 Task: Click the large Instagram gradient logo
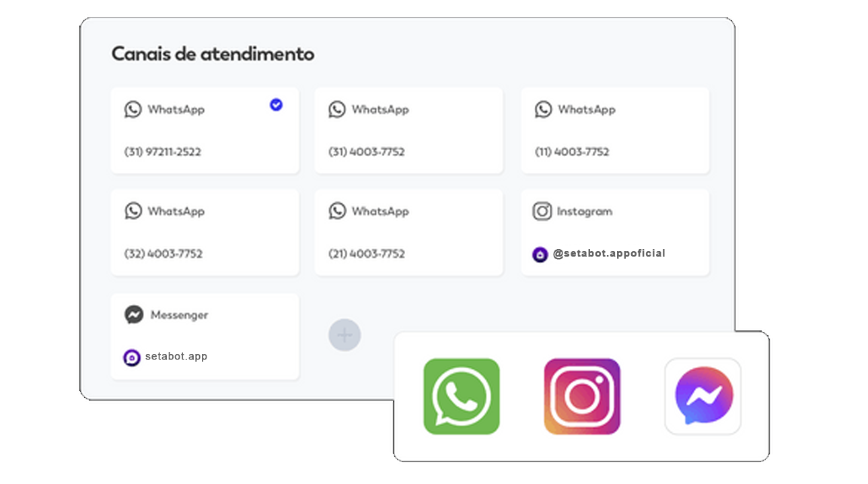[582, 396]
